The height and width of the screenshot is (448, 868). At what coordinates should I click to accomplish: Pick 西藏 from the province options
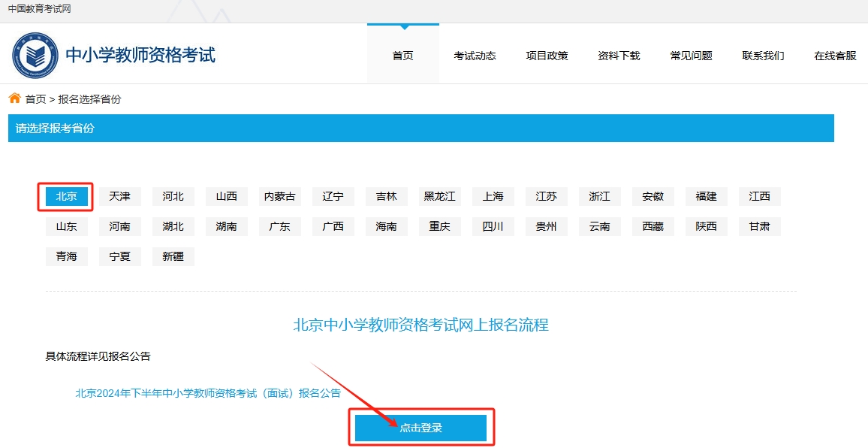653,226
